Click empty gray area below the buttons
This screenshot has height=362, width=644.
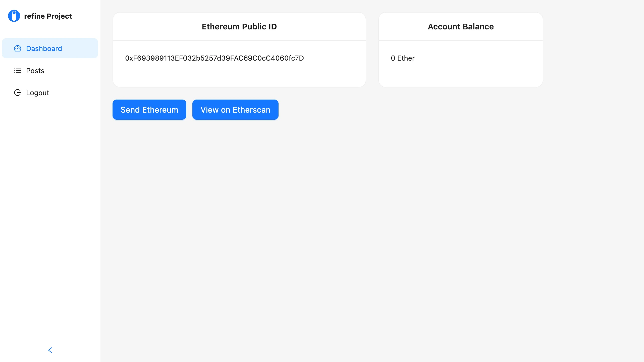click(x=352, y=214)
